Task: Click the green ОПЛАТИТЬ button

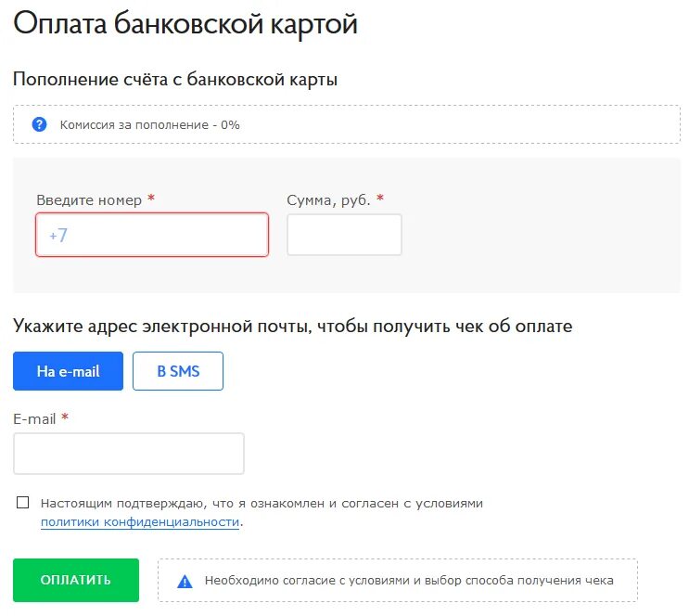Action: click(x=76, y=581)
